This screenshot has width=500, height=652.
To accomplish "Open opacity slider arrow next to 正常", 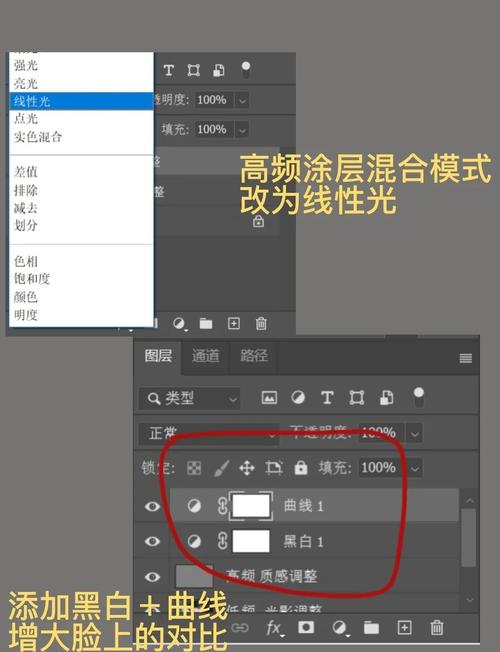I will 414,434.
